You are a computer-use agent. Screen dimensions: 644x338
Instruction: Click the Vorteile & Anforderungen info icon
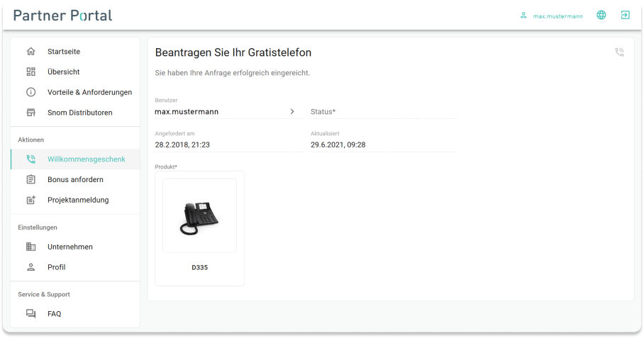tap(30, 92)
